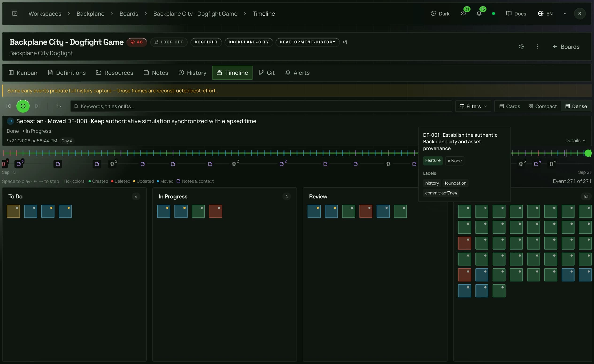Click the red stacked events marker with 7
This screenshot has width=594, height=364.
point(4,164)
